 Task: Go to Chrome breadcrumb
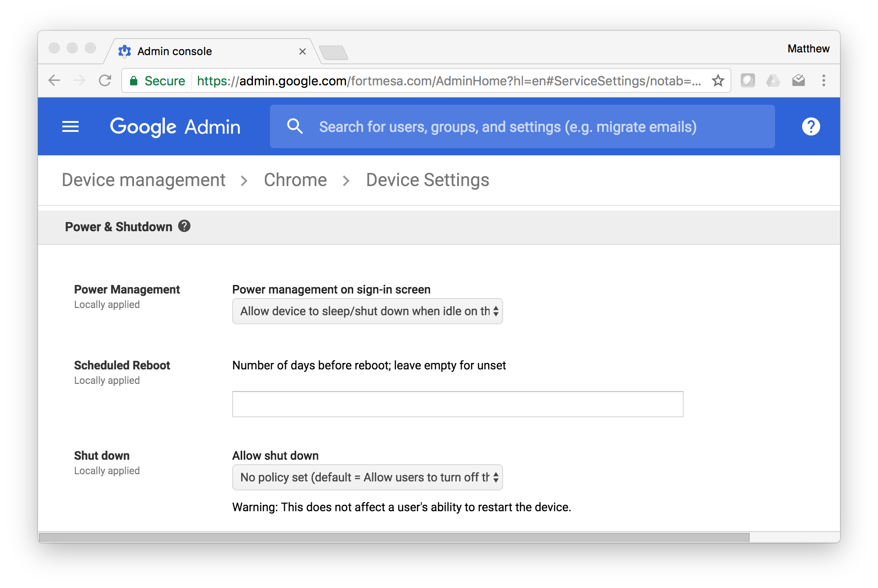coord(295,180)
